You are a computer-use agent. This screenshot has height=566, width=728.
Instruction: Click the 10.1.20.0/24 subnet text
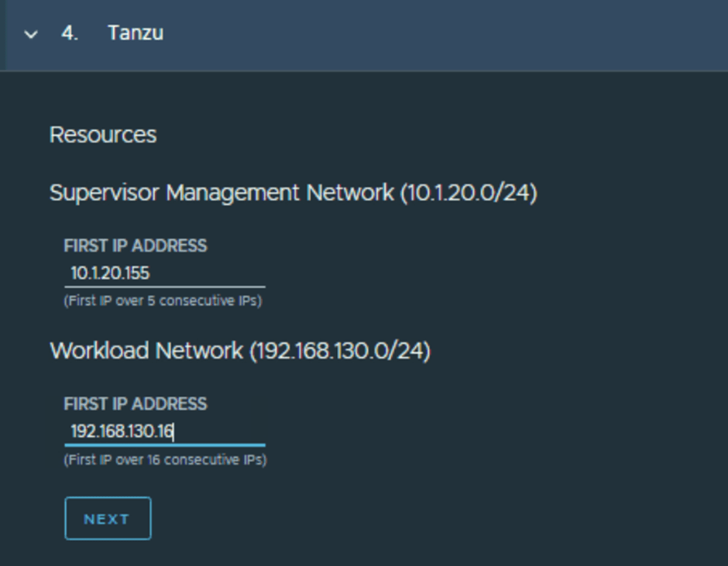(x=469, y=192)
